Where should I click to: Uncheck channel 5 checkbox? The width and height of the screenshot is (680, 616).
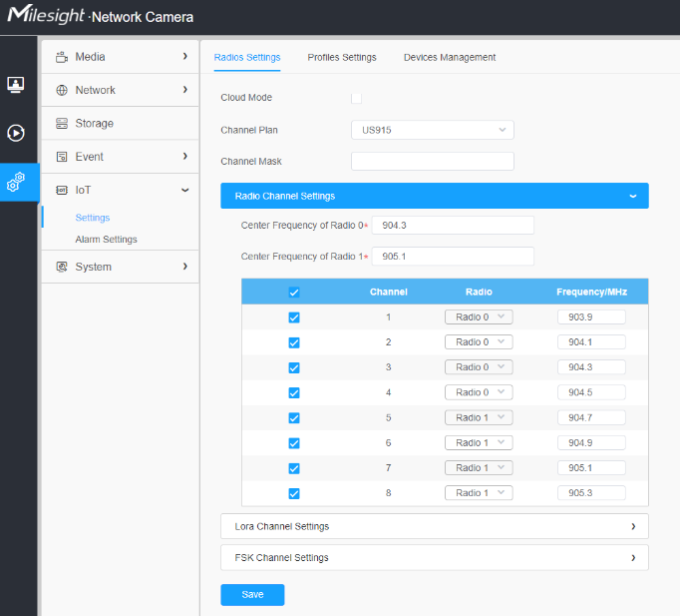click(294, 418)
